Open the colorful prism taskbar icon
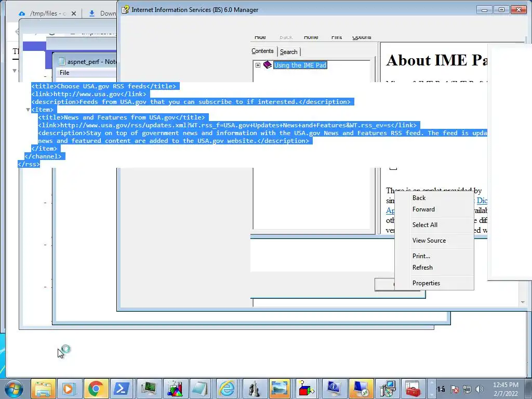The image size is (532, 399). [176, 389]
